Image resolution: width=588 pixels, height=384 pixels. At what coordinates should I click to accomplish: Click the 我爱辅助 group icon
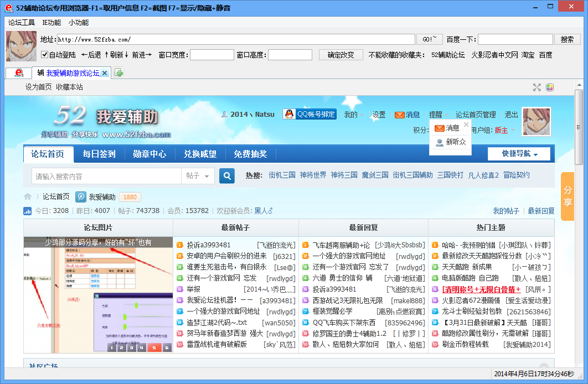pos(81,196)
